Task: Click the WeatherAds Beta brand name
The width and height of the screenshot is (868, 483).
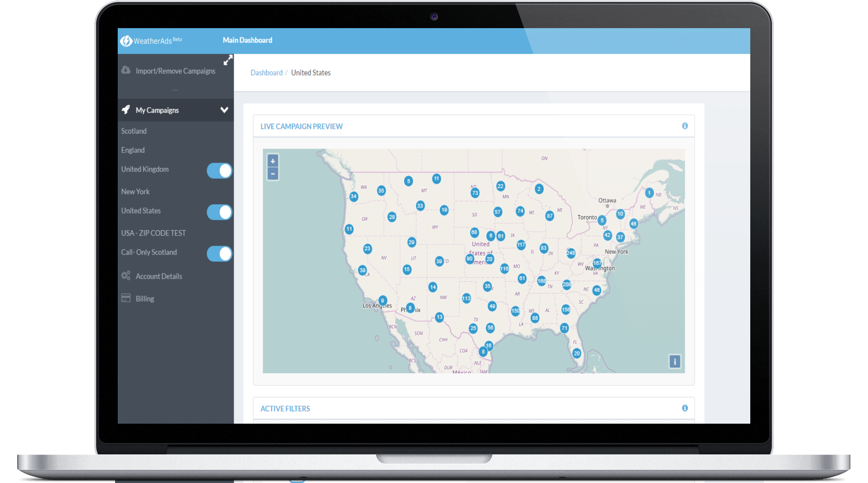Action: click(157, 41)
